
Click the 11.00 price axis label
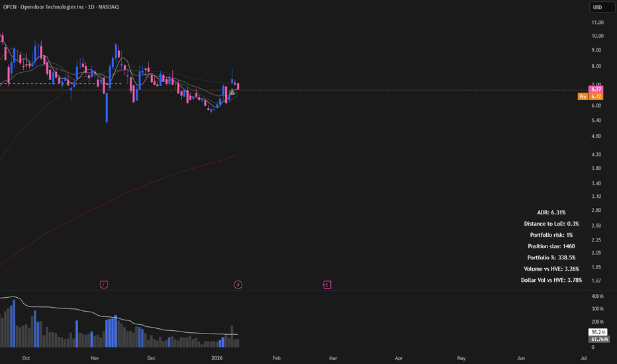[597, 23]
